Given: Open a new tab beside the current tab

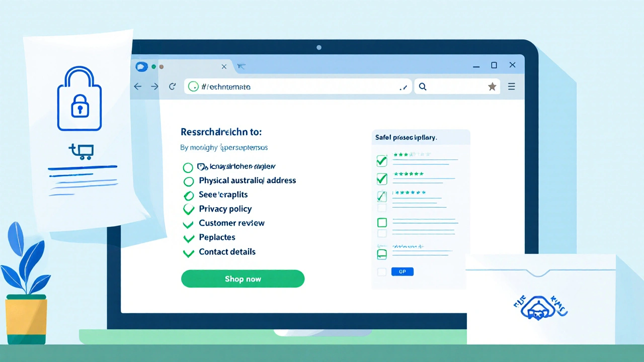Looking at the screenshot, I should coord(241,66).
